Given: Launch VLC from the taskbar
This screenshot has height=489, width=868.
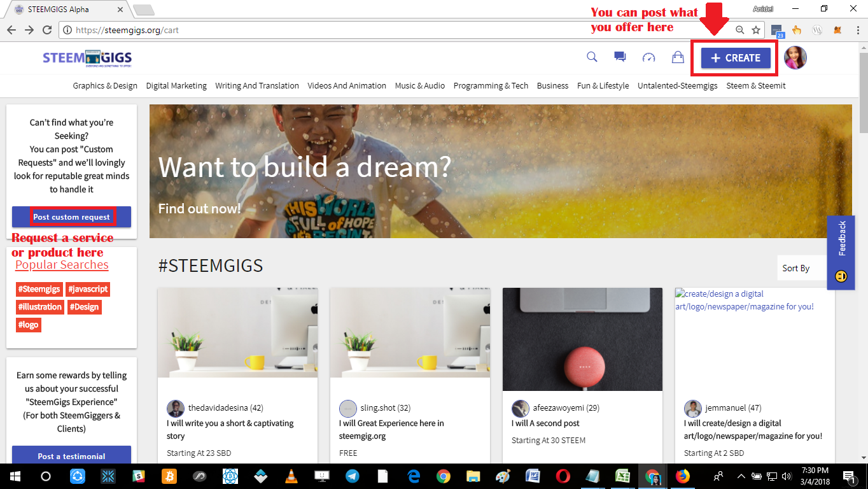Looking at the screenshot, I should (290, 476).
